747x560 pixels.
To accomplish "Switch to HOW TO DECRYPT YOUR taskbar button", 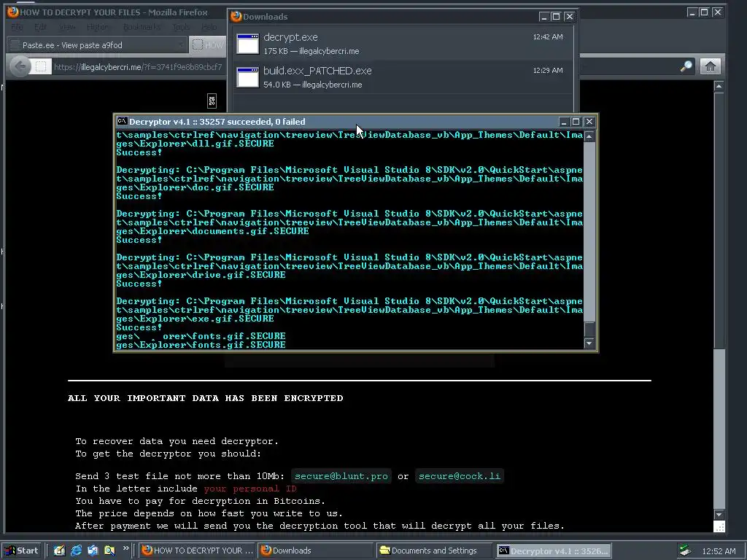I will coord(198,551).
